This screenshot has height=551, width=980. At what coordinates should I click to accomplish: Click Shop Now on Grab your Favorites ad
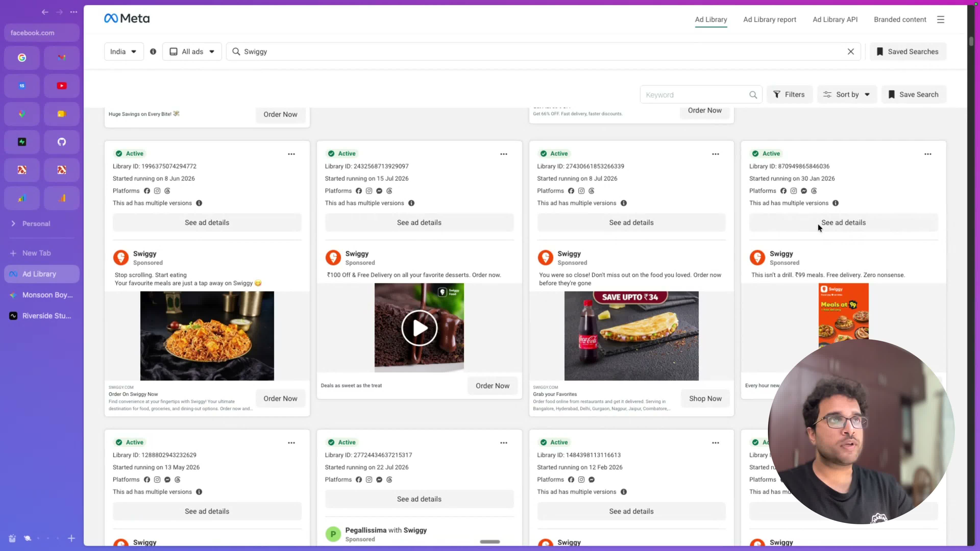(705, 398)
